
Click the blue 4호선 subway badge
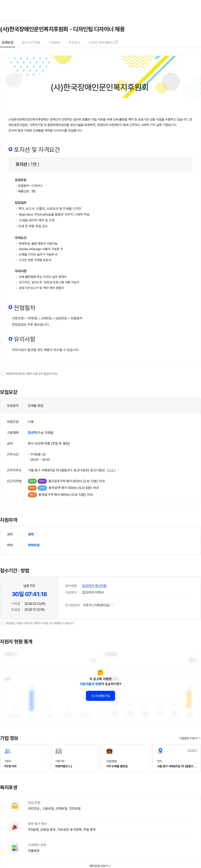coord(42,487)
